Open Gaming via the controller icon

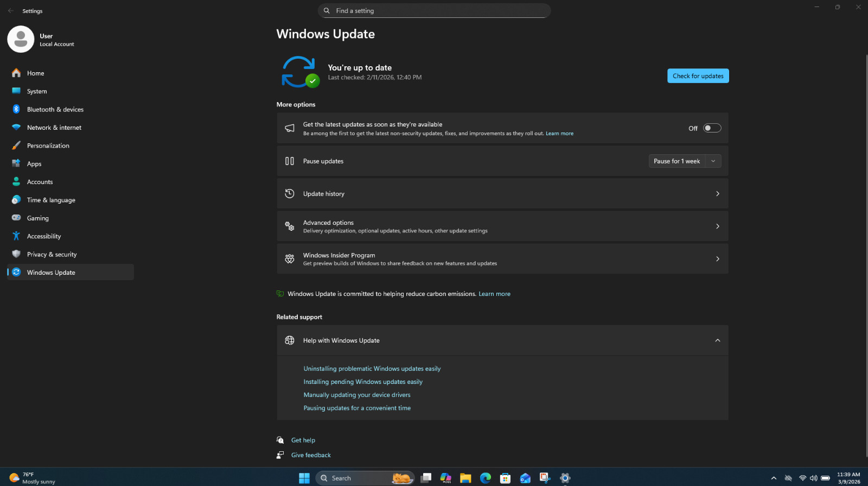click(16, 218)
